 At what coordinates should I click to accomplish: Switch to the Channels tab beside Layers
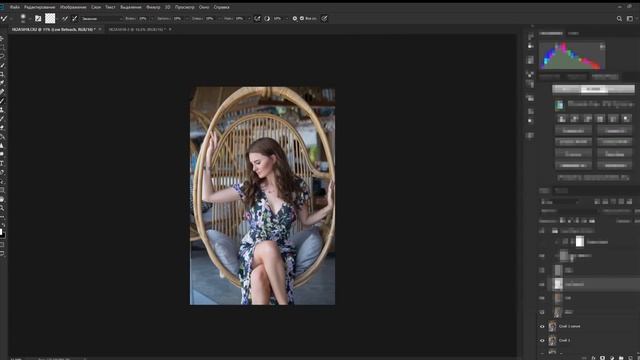pyautogui.click(x=561, y=191)
